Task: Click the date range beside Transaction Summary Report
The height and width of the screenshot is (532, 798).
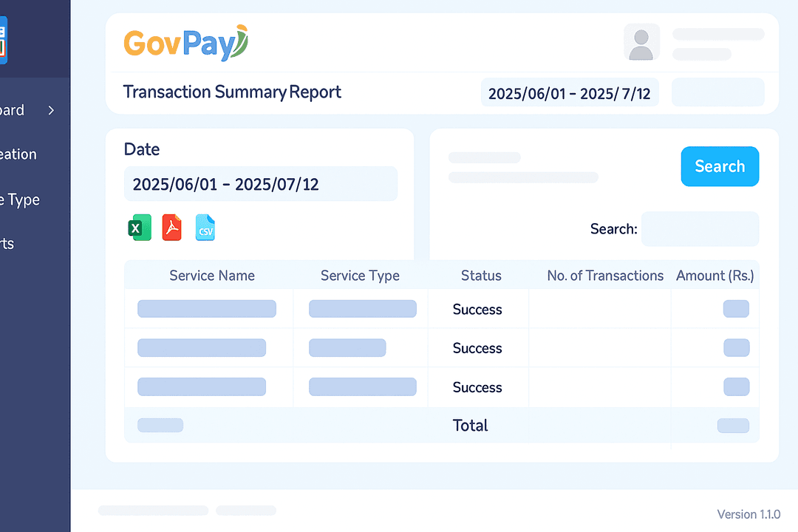Action: point(569,93)
